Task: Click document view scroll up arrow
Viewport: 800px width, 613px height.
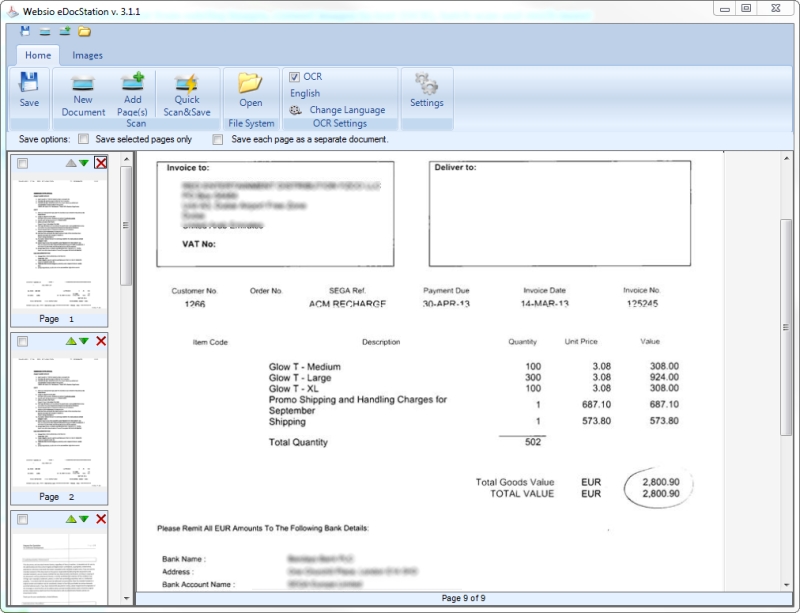Action: [x=786, y=159]
